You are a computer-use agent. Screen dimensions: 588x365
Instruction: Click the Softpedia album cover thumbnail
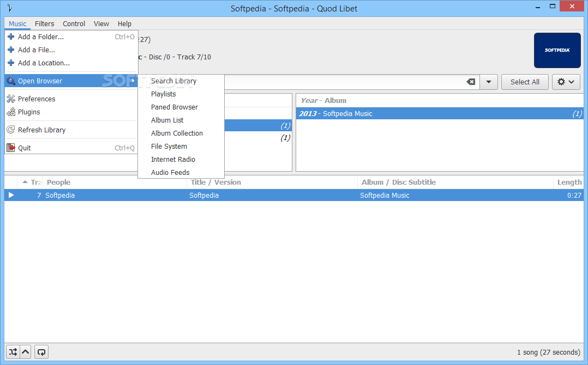click(557, 50)
